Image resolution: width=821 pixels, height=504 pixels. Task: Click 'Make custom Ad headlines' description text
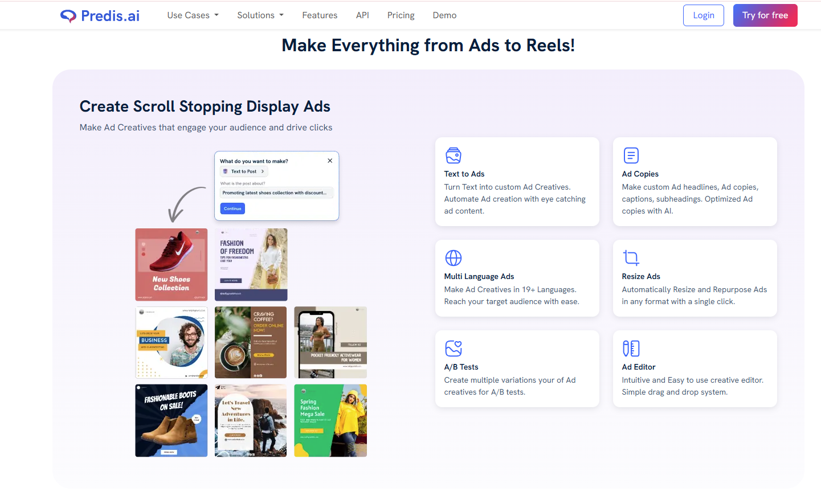click(690, 199)
